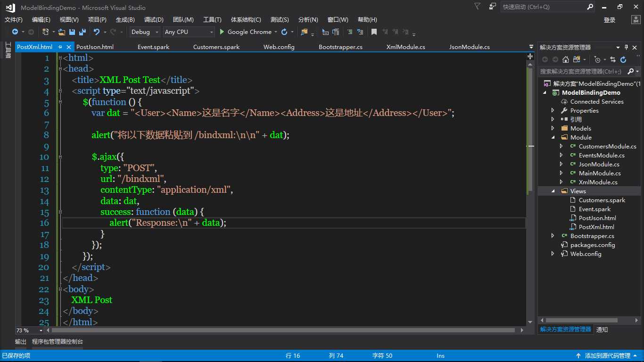Viewport: 644px width, 362px height.
Task: Collapse the Views folder
Action: tap(553, 191)
